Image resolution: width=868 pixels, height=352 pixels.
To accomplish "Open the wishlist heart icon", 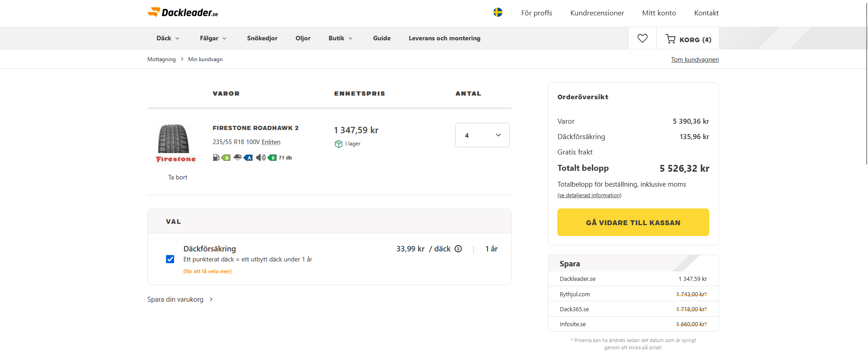I will click(642, 39).
